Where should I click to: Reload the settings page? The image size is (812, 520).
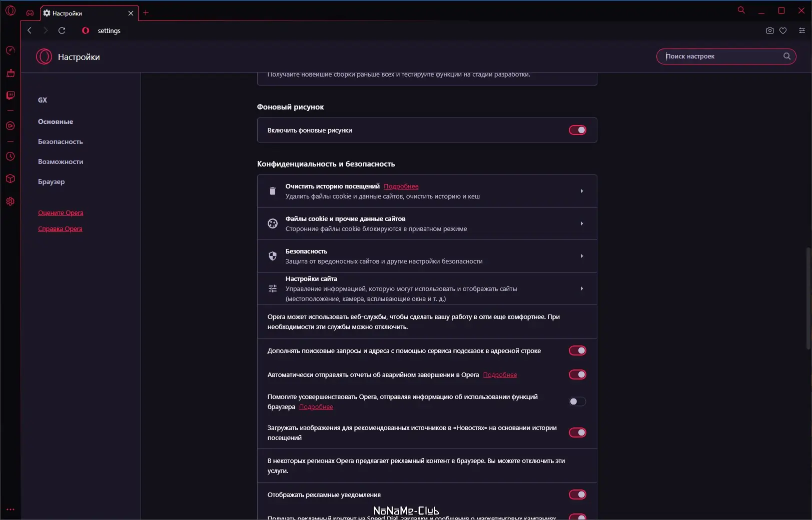62,30
